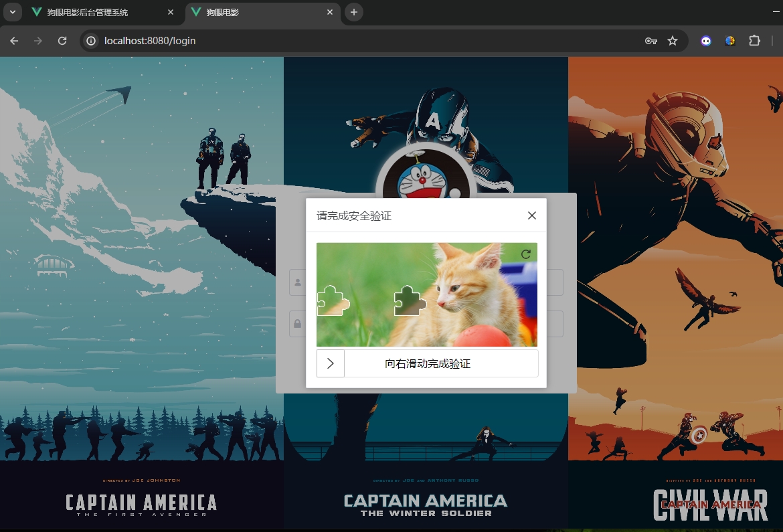Click the browser back arrow
Image resolution: width=783 pixels, height=532 pixels.
coord(14,41)
